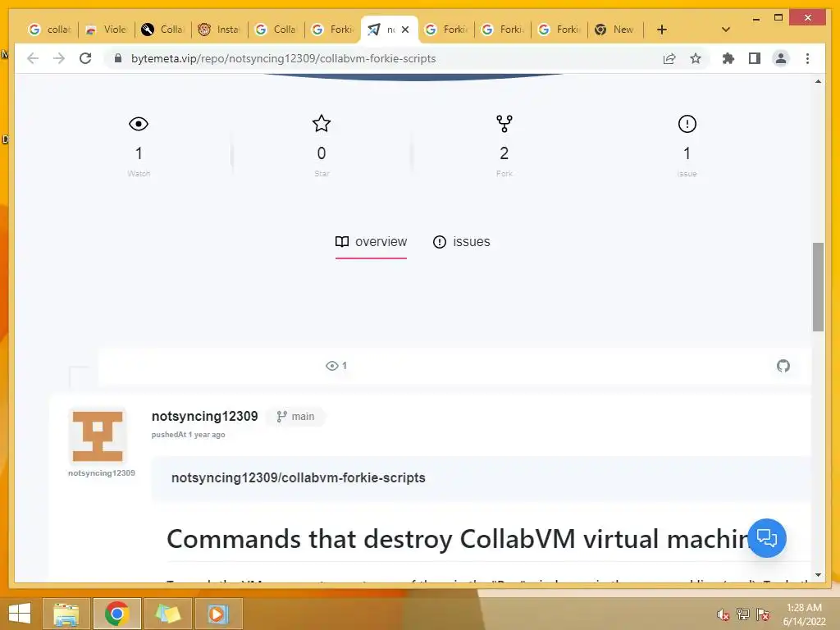Click notsyncing12309/collabvm-forkie-scripts repo title
840x630 pixels.
299,478
